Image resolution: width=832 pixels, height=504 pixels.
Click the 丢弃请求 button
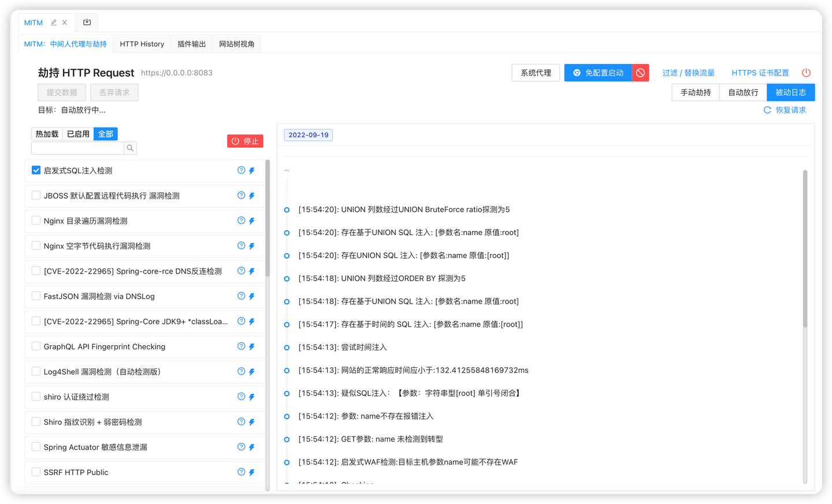114,92
